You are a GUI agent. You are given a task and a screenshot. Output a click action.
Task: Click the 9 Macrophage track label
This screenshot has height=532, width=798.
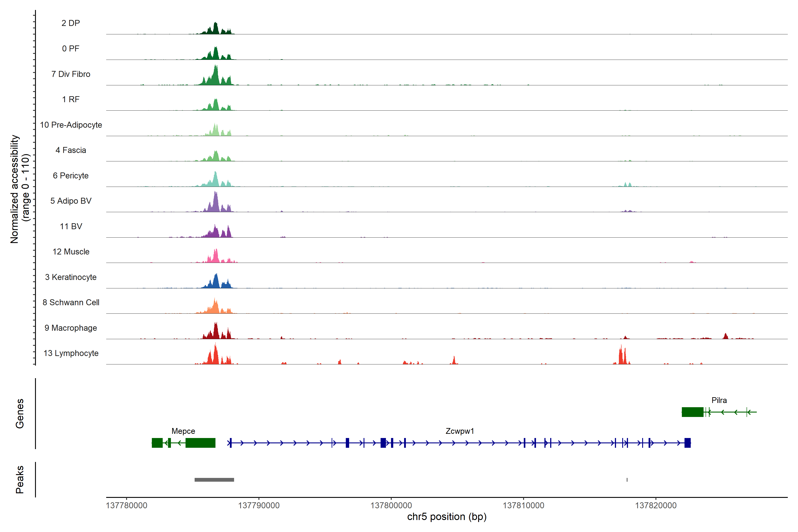point(71,328)
